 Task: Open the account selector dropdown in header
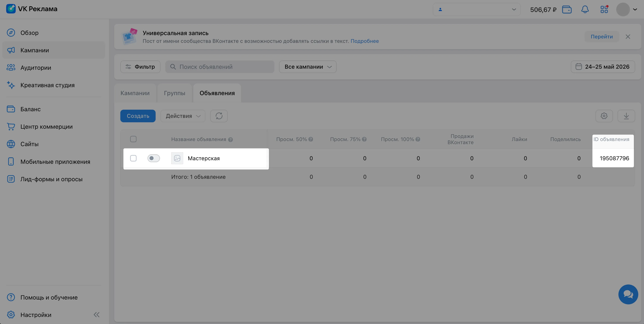click(x=476, y=10)
